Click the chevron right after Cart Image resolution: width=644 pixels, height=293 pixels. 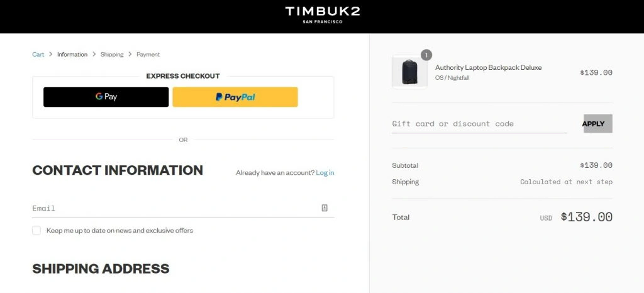51,55
